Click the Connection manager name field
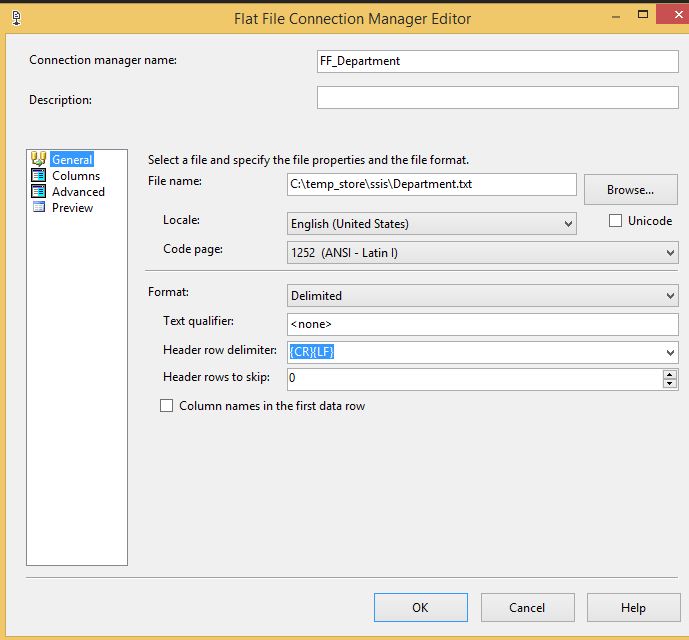This screenshot has height=640, width=689. (497, 61)
